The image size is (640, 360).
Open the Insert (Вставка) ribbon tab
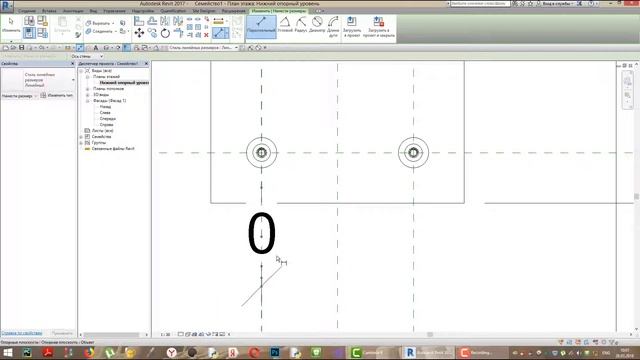(49, 11)
